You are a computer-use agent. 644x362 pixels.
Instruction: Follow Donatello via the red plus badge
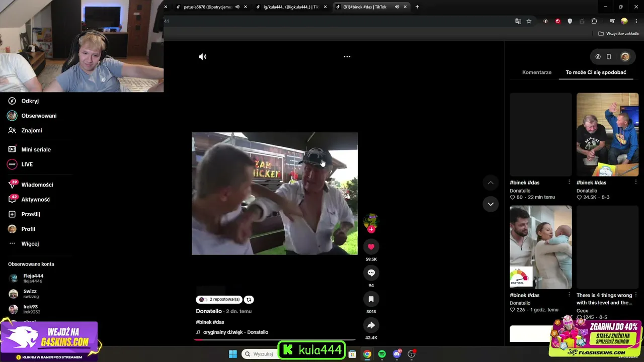(371, 229)
